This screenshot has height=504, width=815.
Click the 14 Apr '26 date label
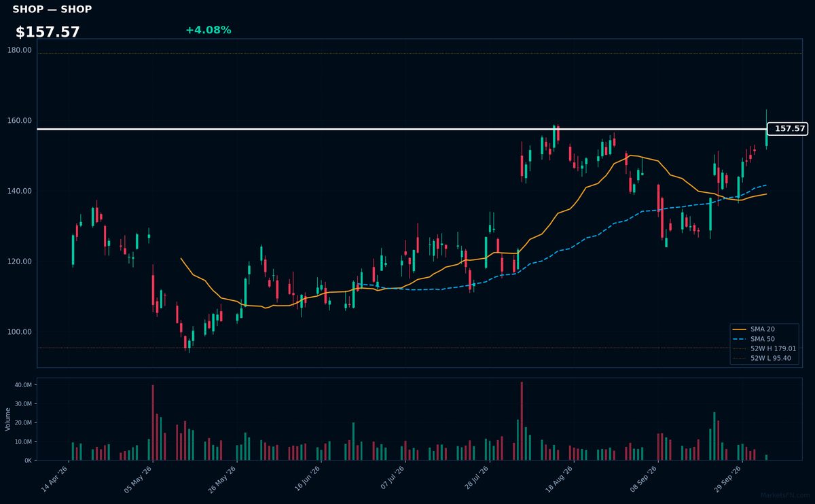click(x=56, y=478)
